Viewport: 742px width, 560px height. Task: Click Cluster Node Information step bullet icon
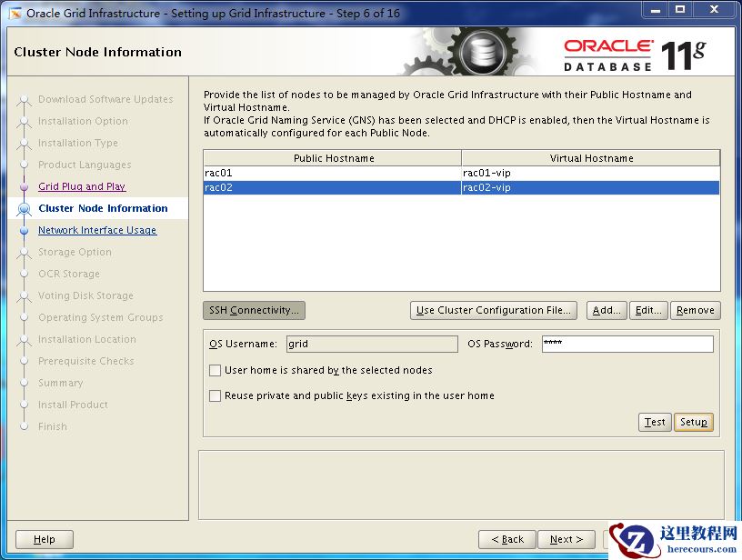25,208
